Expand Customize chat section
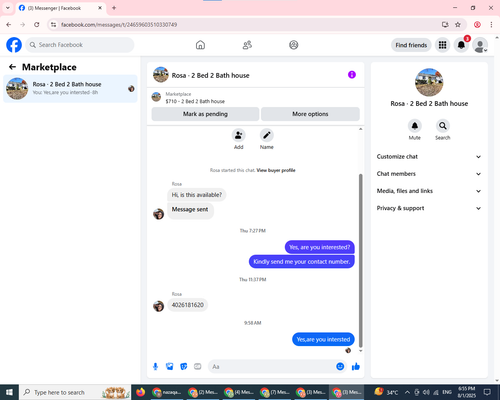The image size is (500, 400). click(429, 157)
